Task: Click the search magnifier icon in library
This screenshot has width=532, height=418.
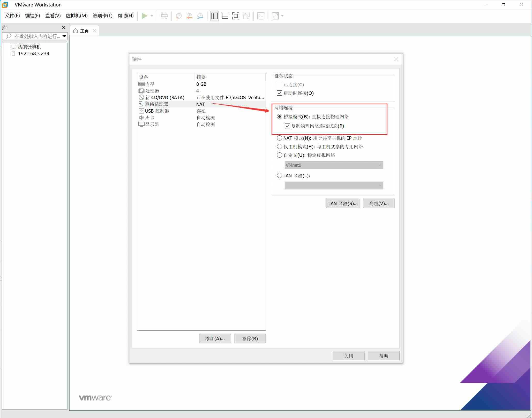Action: [x=9, y=36]
